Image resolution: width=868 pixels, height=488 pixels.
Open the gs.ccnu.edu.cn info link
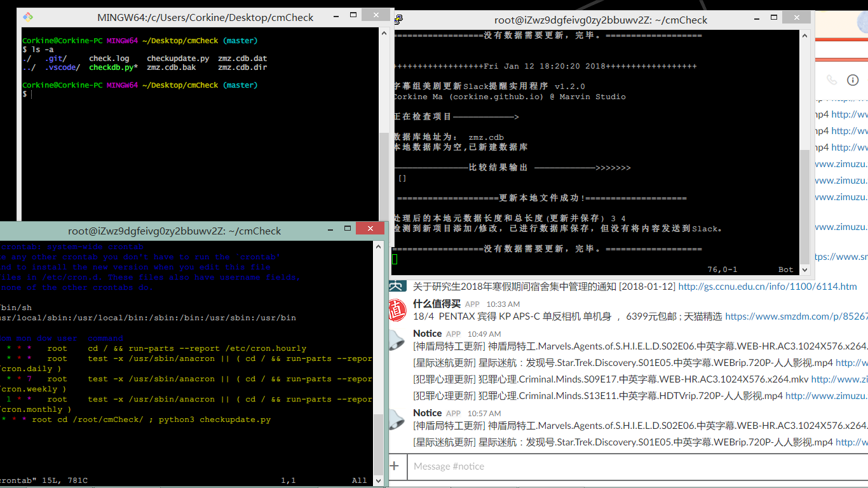[767, 287]
